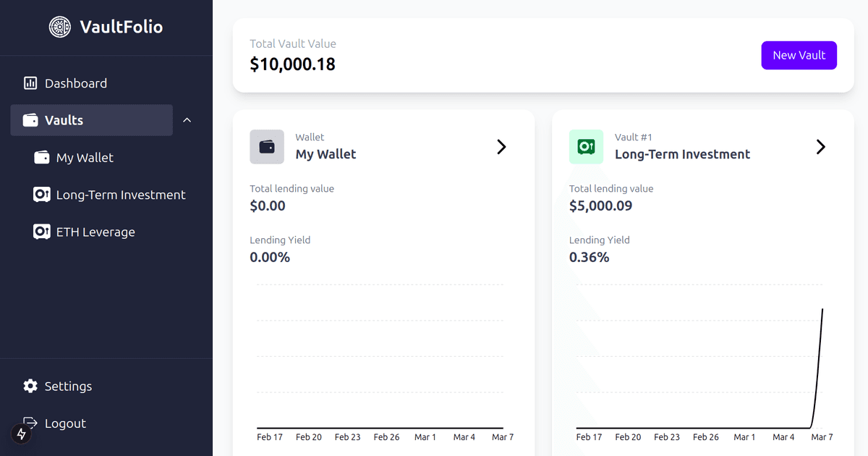The image size is (868, 456).
Task: Click the My Wallet card title
Action: [x=325, y=154]
